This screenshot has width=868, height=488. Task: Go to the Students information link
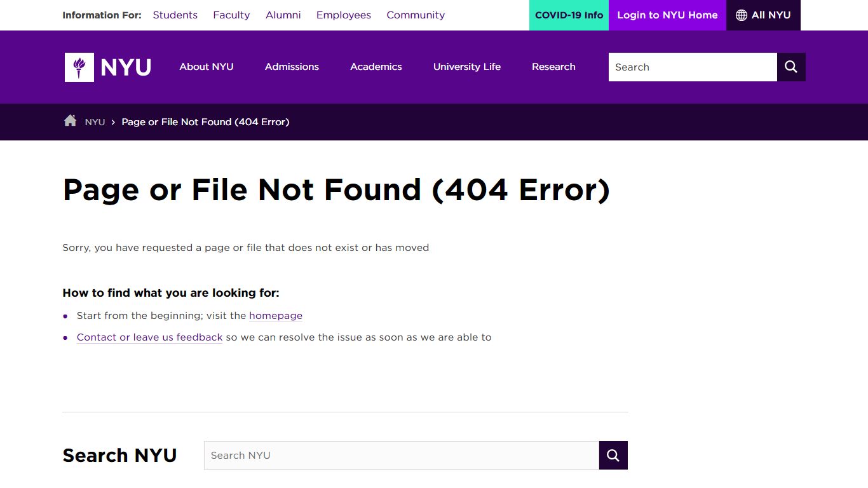coord(175,15)
